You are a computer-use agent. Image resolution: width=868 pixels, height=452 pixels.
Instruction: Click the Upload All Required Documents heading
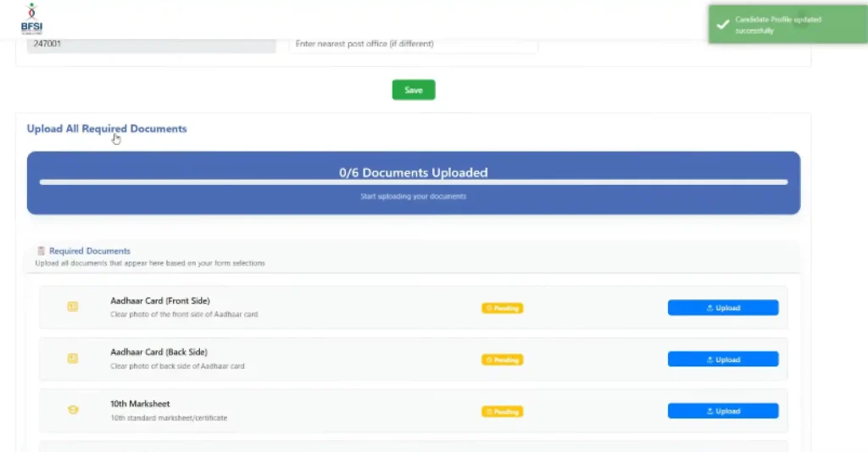pyautogui.click(x=107, y=129)
